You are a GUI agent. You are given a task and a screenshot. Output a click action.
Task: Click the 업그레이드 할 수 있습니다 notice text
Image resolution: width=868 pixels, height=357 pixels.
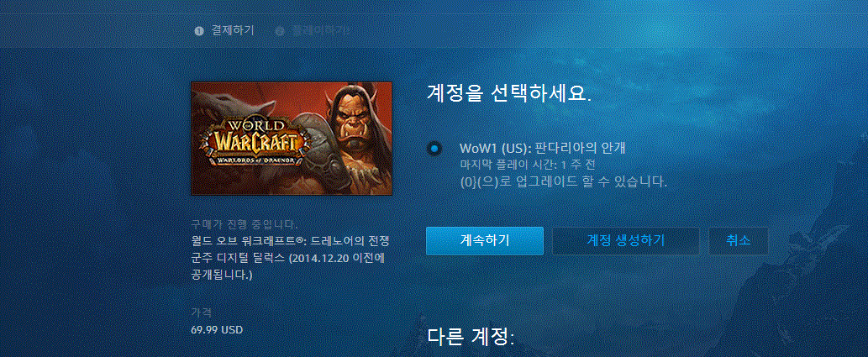click(x=564, y=181)
